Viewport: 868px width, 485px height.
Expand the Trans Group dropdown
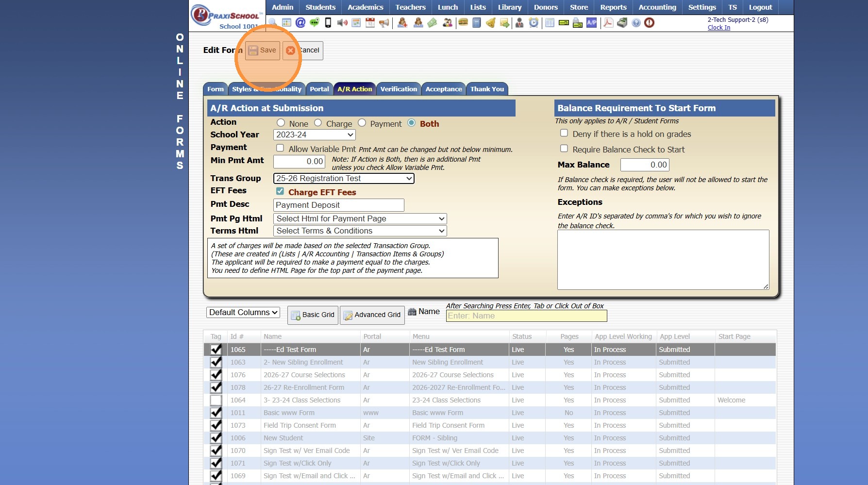coord(344,179)
